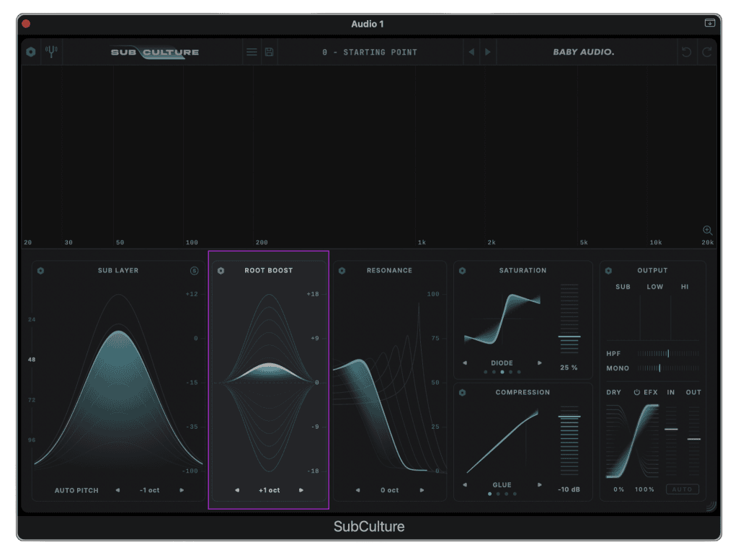
Task: Click the GLUE compression type label
Action: [x=502, y=485]
